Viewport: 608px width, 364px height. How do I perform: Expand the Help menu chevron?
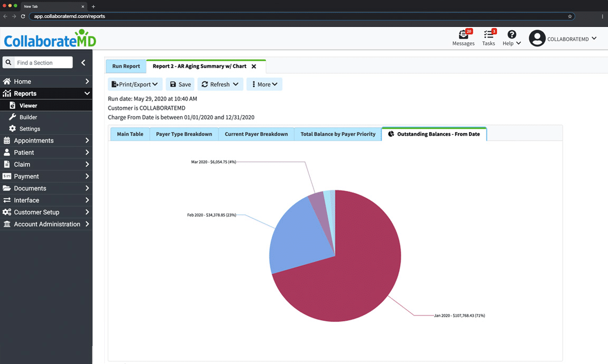[519, 43]
